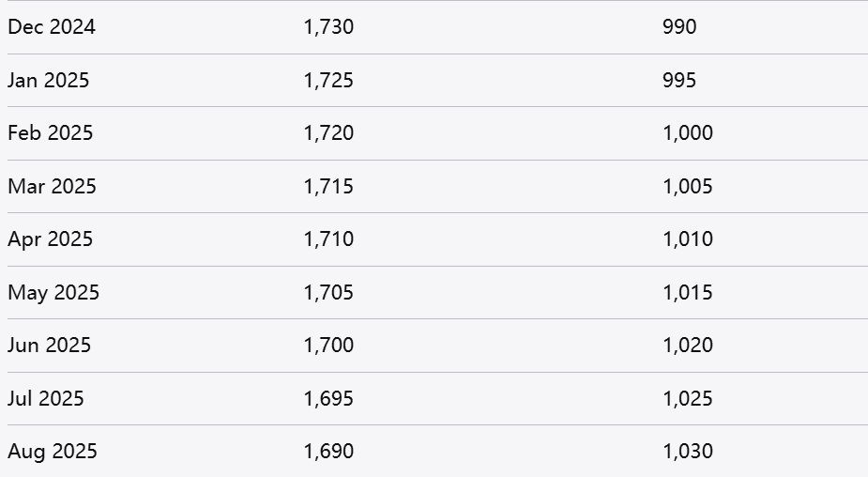This screenshot has width=868, height=477.
Task: Click the 1,705 value cell
Action: click(x=328, y=292)
